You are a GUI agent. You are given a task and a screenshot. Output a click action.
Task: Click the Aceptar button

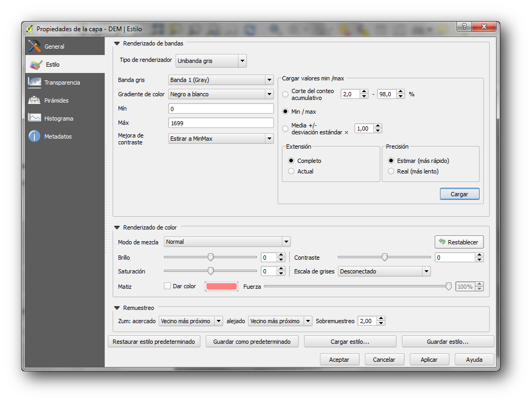pyautogui.click(x=340, y=360)
